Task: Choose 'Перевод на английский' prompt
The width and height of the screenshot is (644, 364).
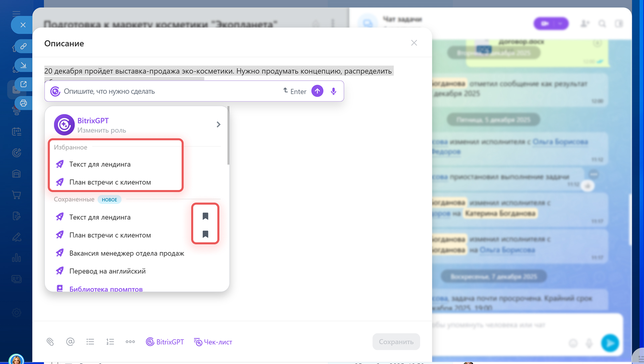Action: click(107, 271)
